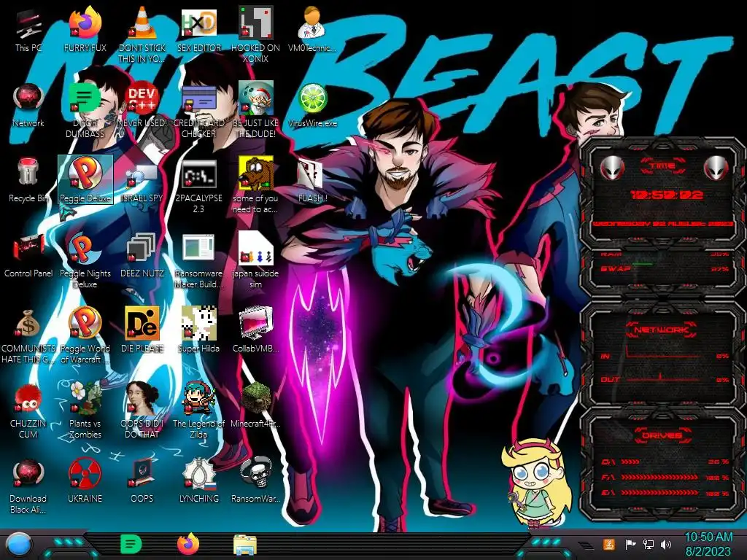The image size is (747, 560).
Task: Click the Start orb button
Action: 19,545
